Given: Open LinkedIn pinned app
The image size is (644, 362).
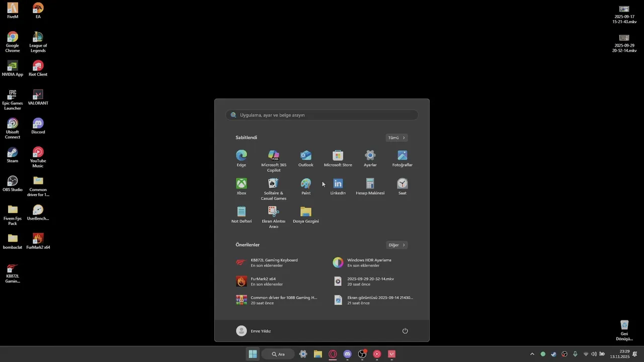Looking at the screenshot, I should click(338, 186).
